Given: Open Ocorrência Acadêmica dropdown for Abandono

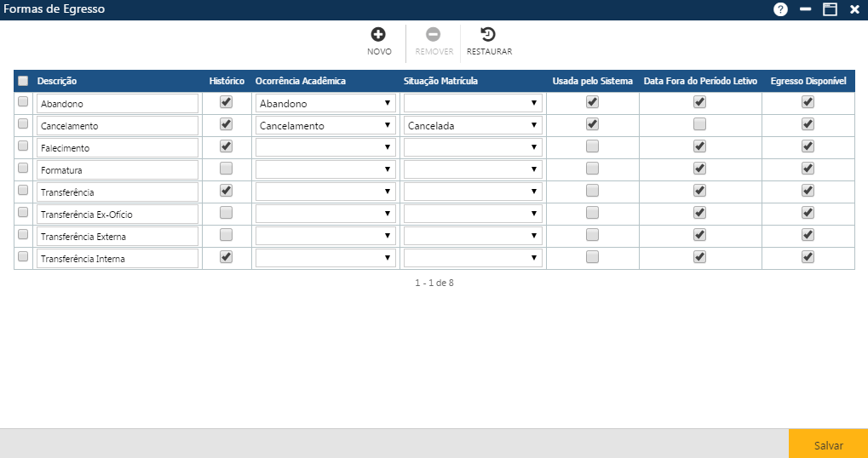Looking at the screenshot, I should [x=325, y=103].
